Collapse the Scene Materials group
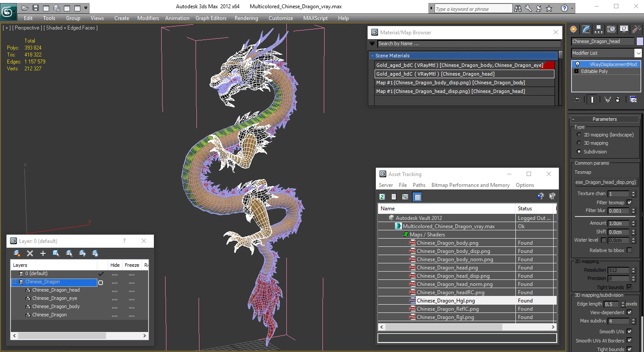 pos(372,56)
